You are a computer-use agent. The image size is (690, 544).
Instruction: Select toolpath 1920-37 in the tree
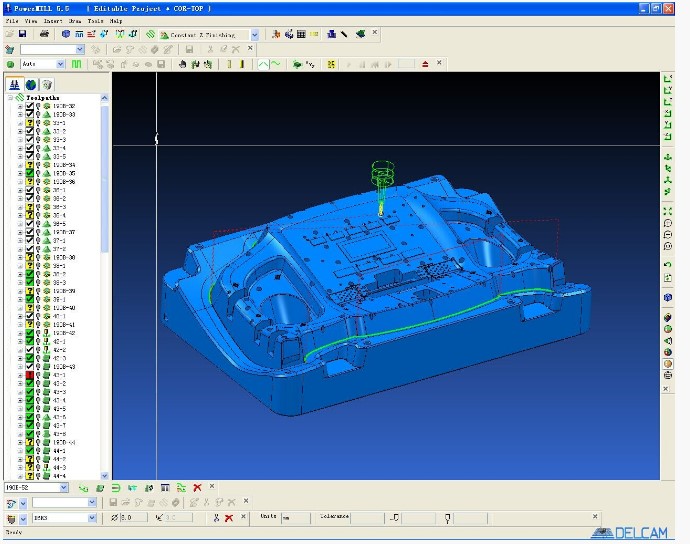[63, 232]
